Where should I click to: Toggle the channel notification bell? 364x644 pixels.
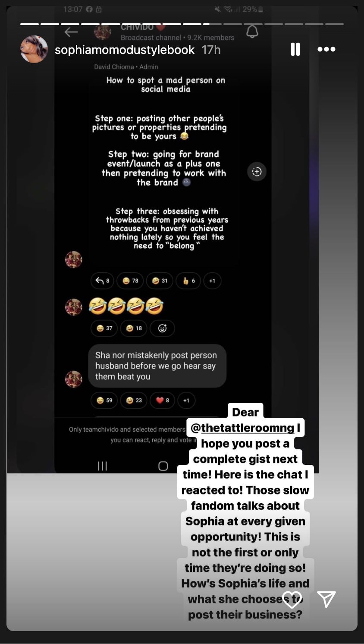(252, 32)
